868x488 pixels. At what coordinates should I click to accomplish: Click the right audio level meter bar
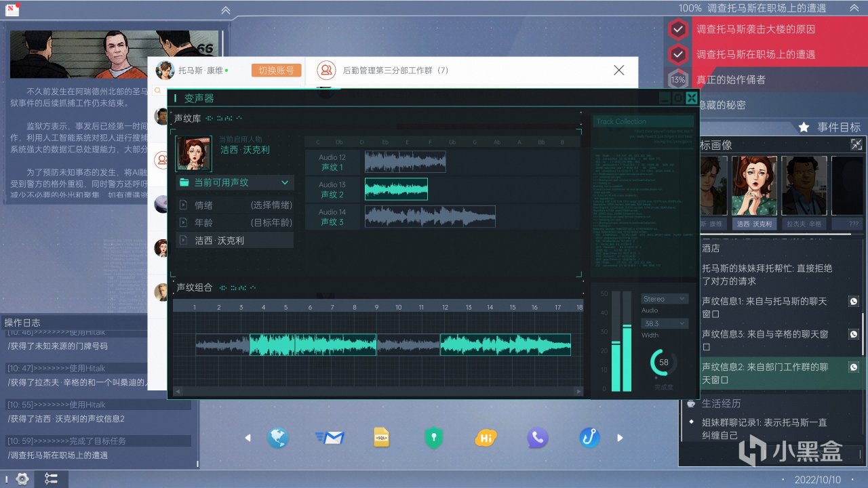click(627, 342)
